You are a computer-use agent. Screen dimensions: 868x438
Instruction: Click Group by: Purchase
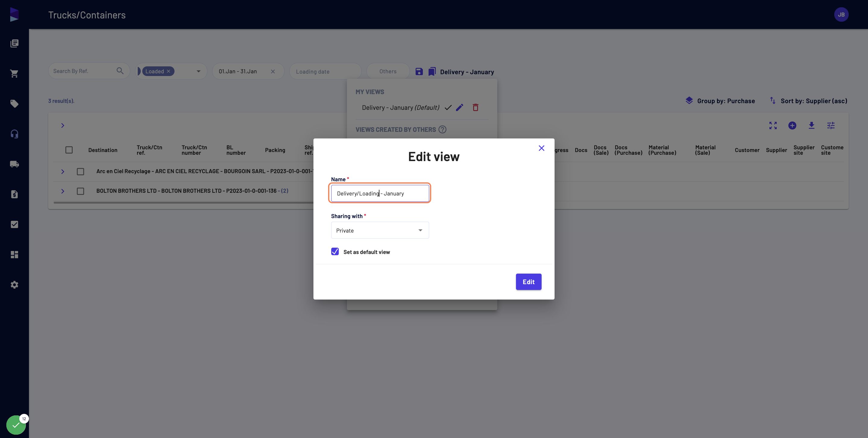tap(720, 101)
